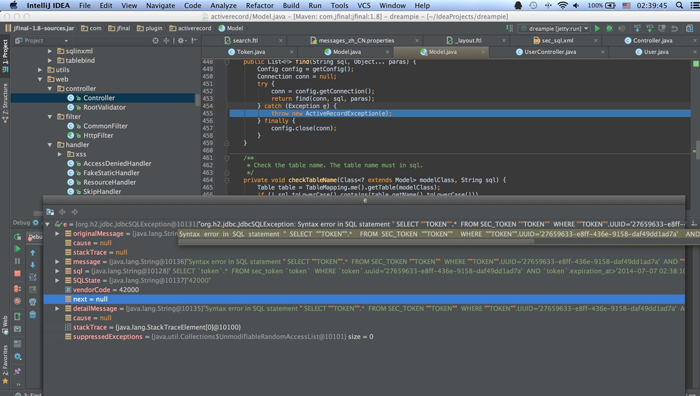This screenshot has height=396, width=700.
Task: Open the Navigate menu
Action: pyautogui.click(x=160, y=5)
